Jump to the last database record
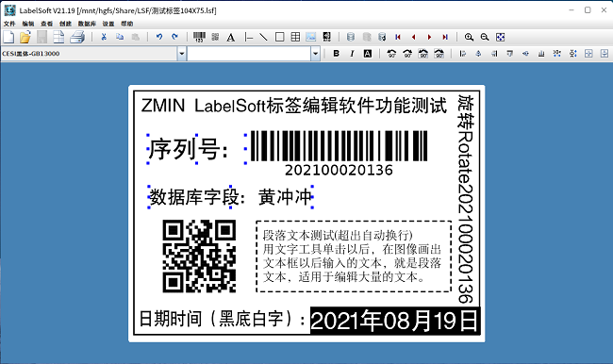Image resolution: width=613 pixels, height=364 pixels. 445,37
